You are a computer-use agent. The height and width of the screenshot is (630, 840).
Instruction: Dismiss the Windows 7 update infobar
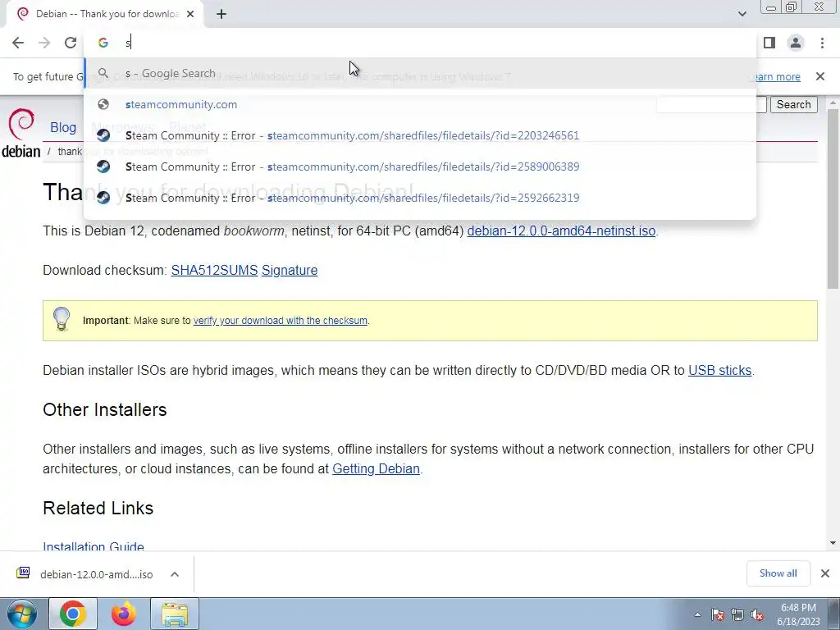click(819, 76)
